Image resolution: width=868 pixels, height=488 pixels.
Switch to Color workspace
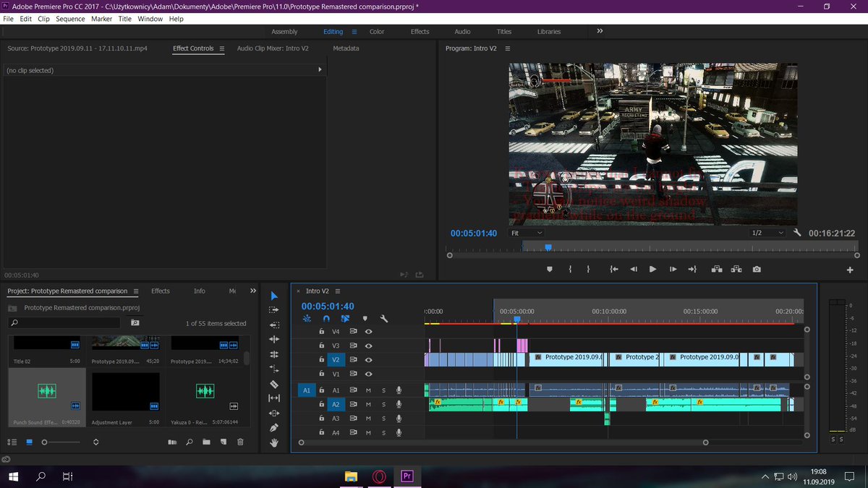pyautogui.click(x=377, y=32)
